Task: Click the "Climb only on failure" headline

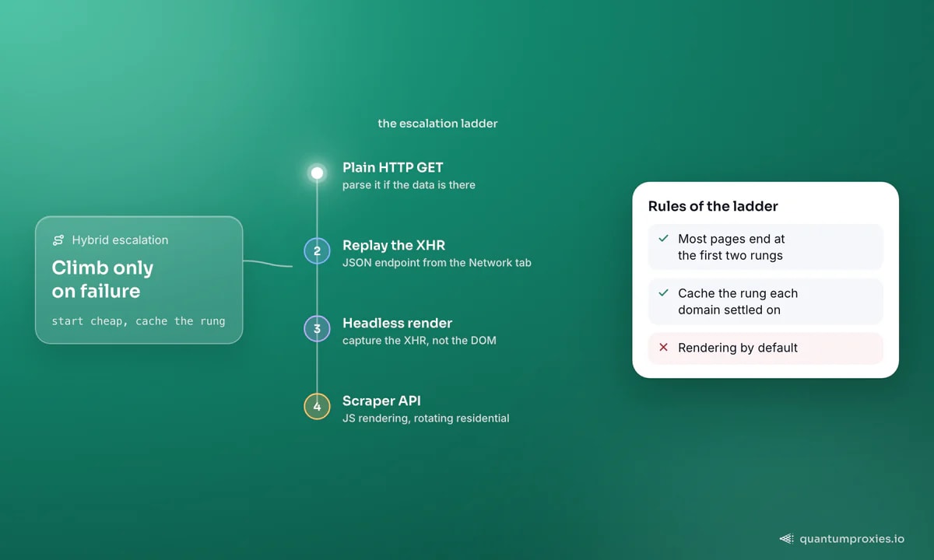Action: (x=103, y=279)
